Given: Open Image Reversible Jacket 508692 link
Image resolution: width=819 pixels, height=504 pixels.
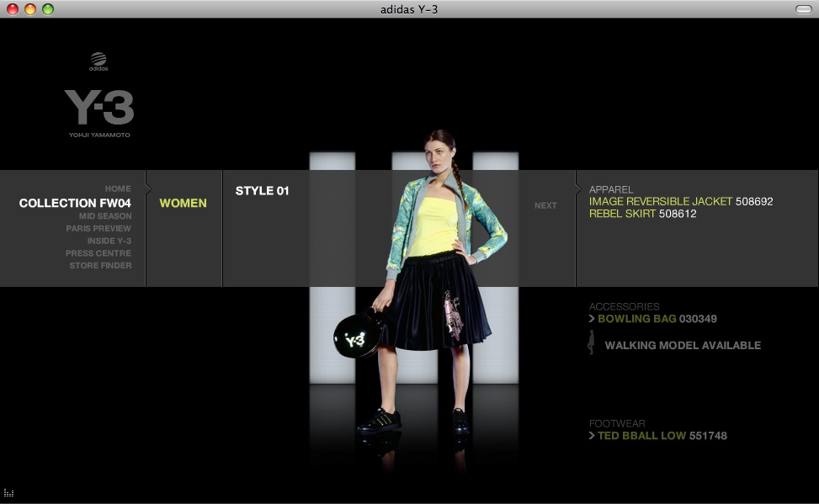Looking at the screenshot, I should click(681, 202).
